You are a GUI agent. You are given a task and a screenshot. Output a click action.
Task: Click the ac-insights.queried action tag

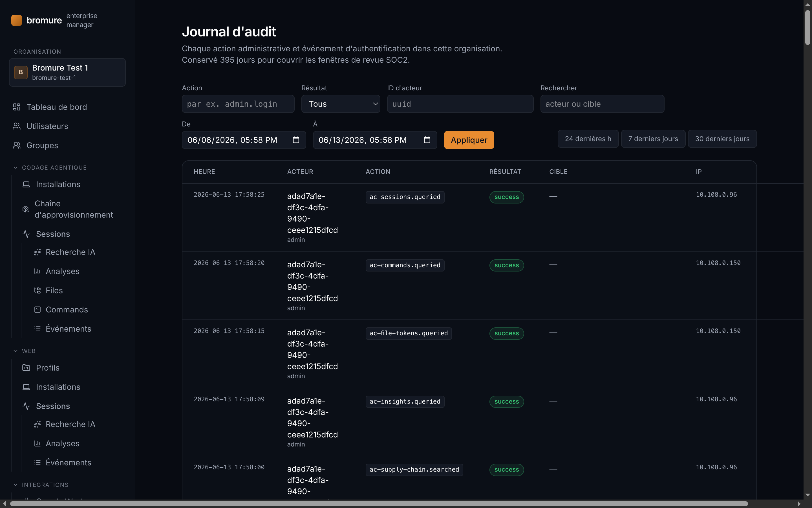(405, 402)
